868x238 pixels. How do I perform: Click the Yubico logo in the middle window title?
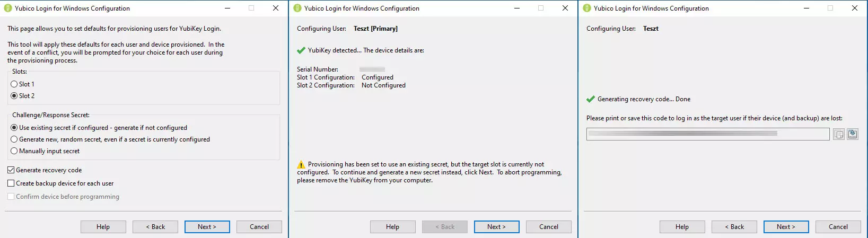coord(297,8)
